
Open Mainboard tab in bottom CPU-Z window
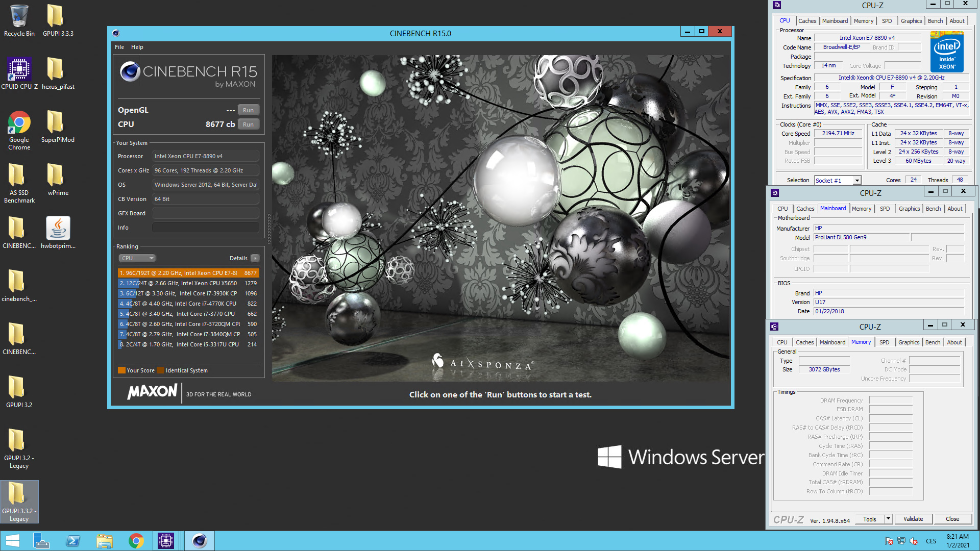tap(832, 342)
